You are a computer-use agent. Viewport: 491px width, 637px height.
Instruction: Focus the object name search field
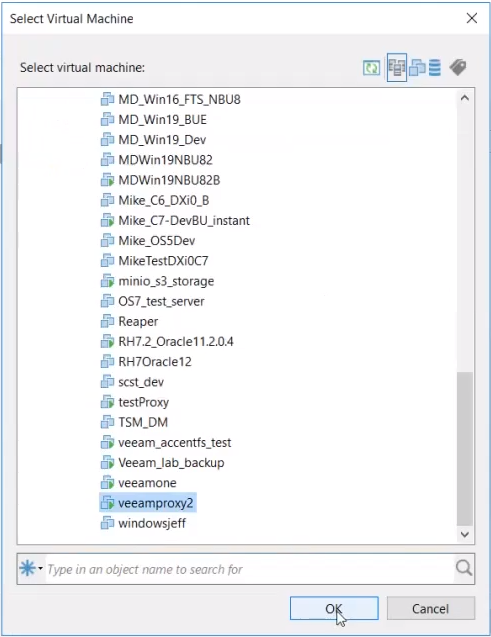250,569
